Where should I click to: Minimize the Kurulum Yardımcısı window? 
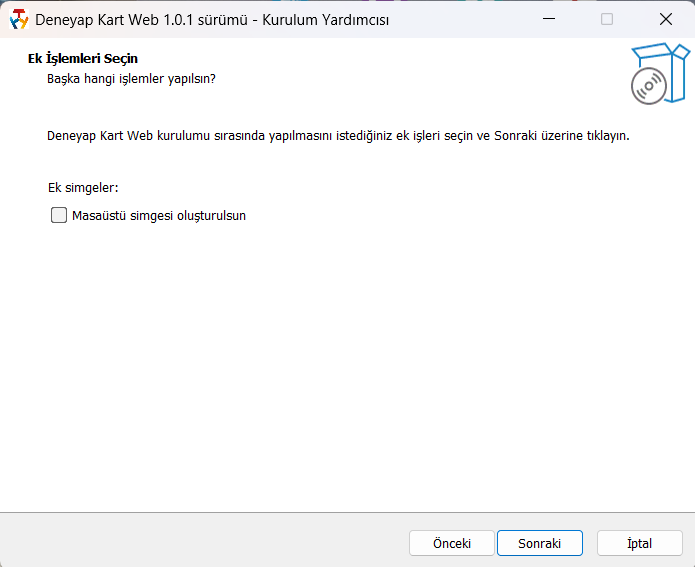point(549,19)
